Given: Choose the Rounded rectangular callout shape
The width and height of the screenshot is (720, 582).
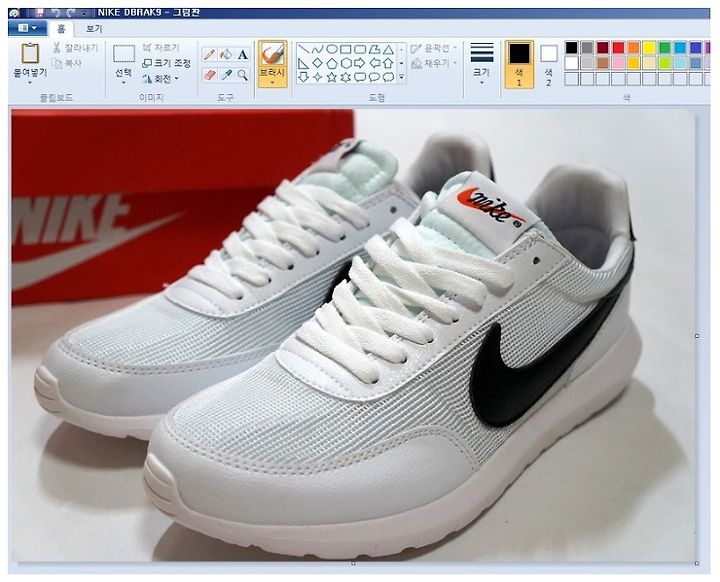Looking at the screenshot, I should [x=360, y=77].
